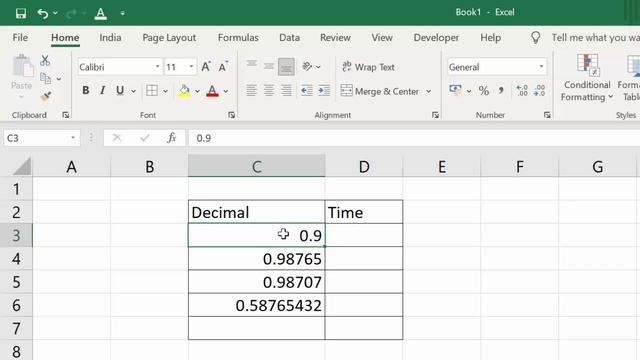Open the Font settings dialog launcher
Screen dimensions: 640x360
pyautogui.click(x=231, y=115)
